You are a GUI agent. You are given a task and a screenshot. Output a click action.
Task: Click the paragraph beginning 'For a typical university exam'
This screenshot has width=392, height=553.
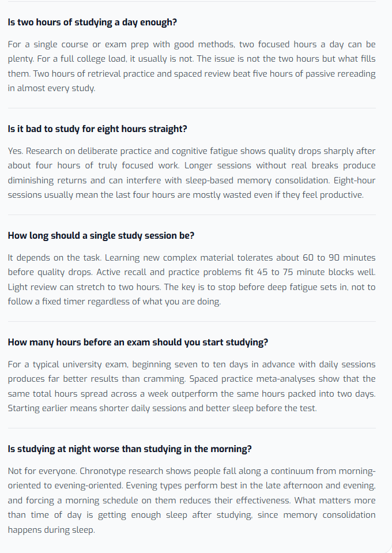tap(191, 386)
